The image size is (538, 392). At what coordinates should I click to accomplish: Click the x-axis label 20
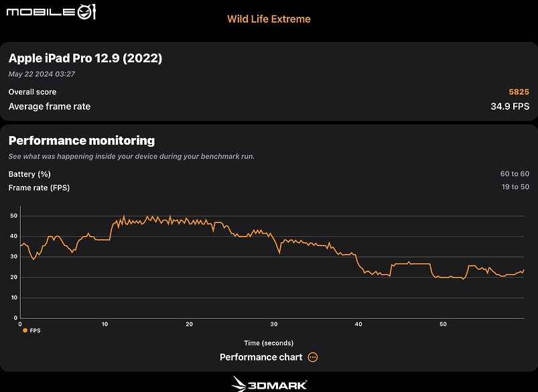pos(190,324)
